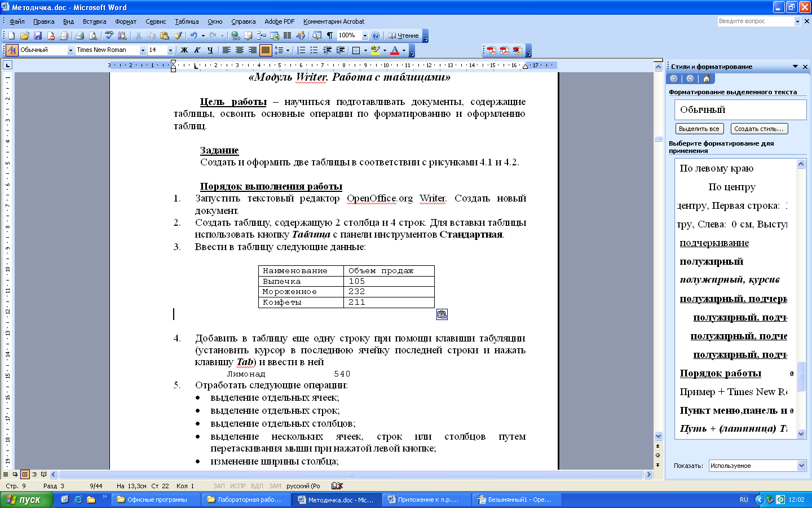Toggle the Tables and Borders toolbar
812x508 pixels.
coord(248,36)
